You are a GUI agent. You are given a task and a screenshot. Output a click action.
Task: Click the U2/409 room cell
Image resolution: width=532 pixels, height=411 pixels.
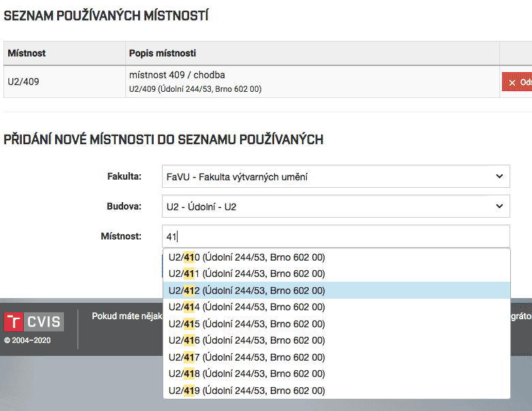pos(65,82)
